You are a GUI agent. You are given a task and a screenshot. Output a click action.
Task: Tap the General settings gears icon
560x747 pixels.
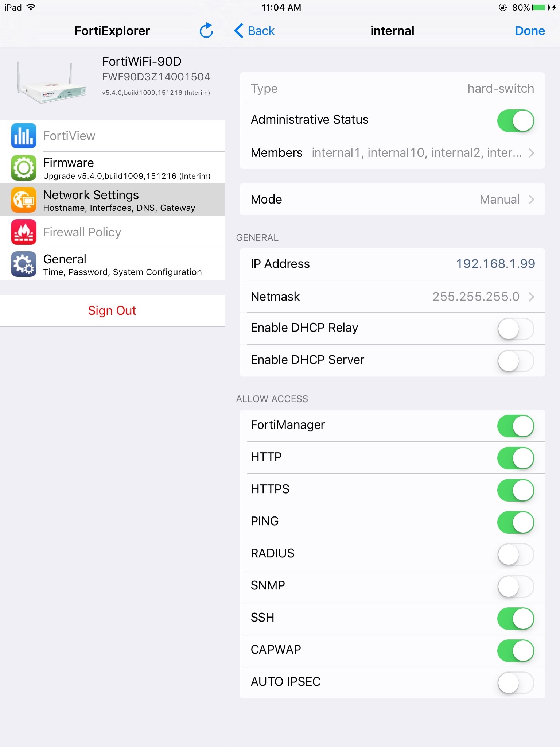[24, 264]
